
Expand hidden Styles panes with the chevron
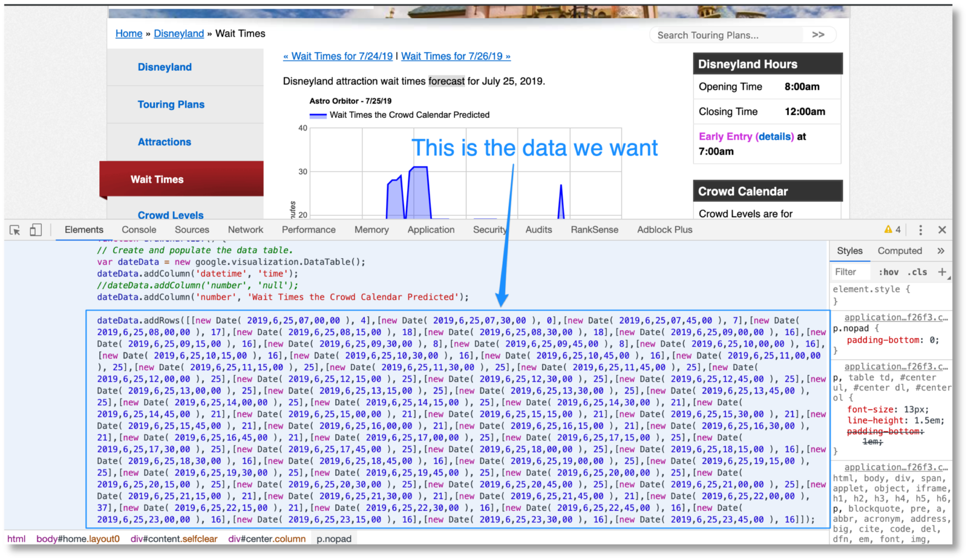[941, 250]
